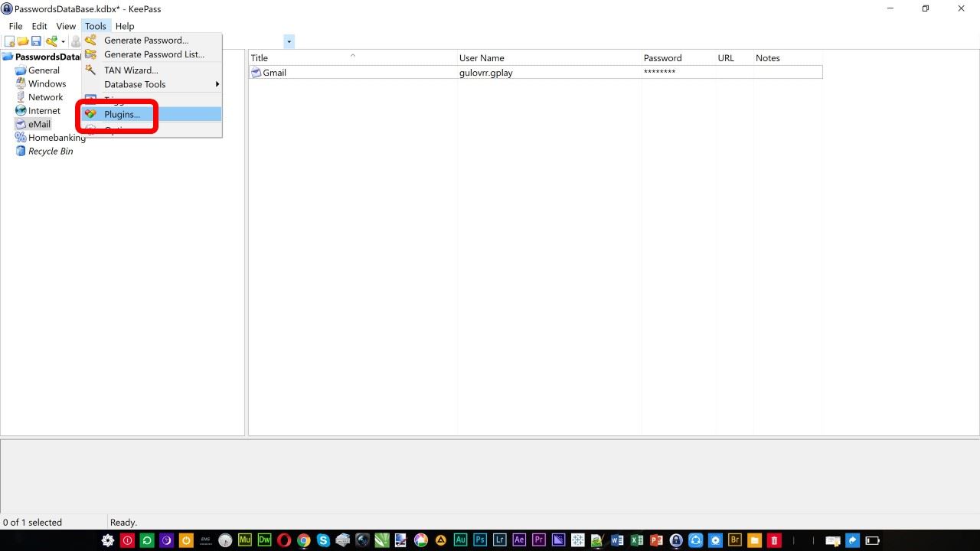The image size is (980, 551).
Task: Open Adobe Audition from the taskbar
Action: click(x=460, y=540)
